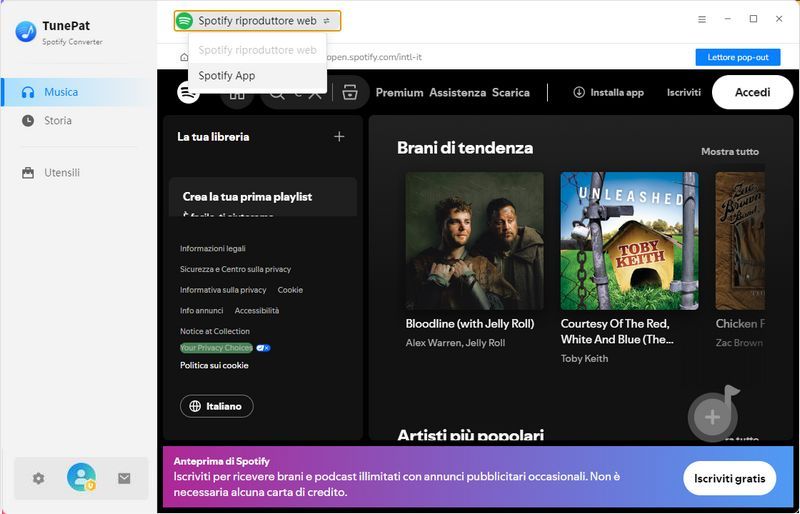The image size is (800, 514).
Task: Open Politica sui cookie link
Action: 214,365
